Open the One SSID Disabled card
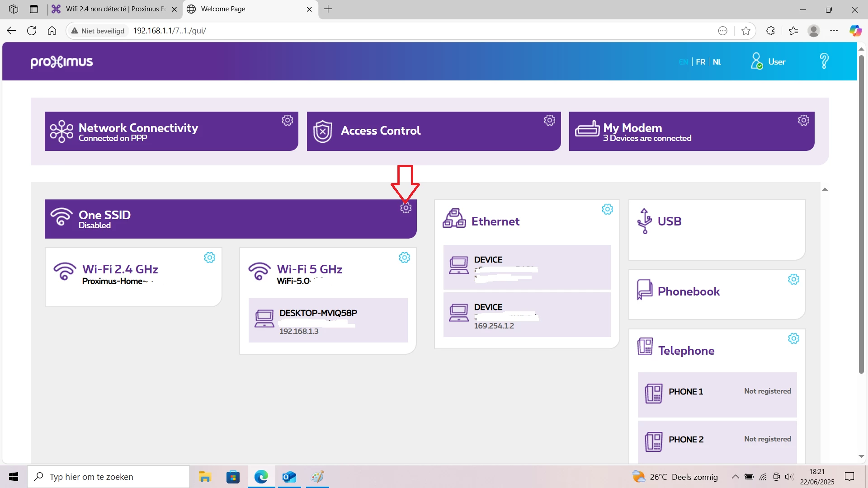868x488 pixels. point(231,219)
